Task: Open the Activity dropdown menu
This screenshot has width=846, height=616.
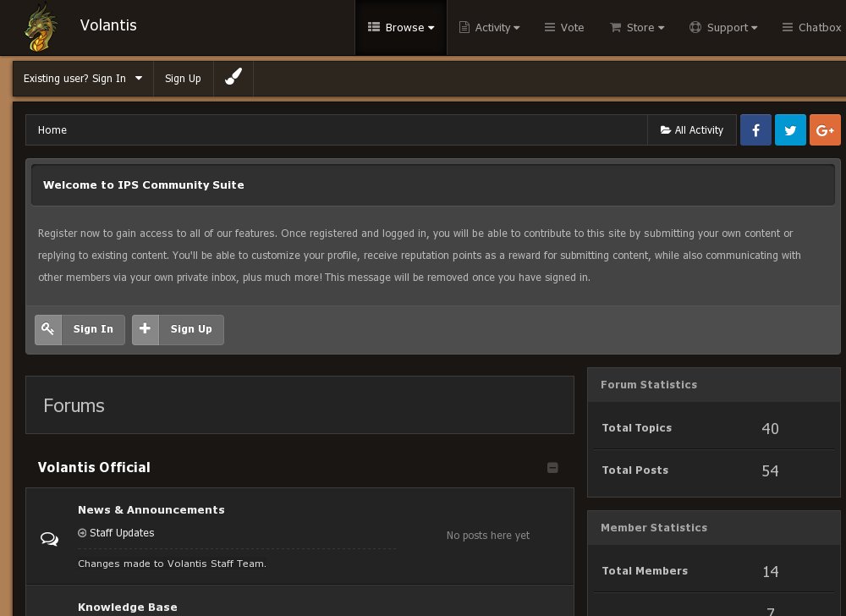Action: (490, 27)
